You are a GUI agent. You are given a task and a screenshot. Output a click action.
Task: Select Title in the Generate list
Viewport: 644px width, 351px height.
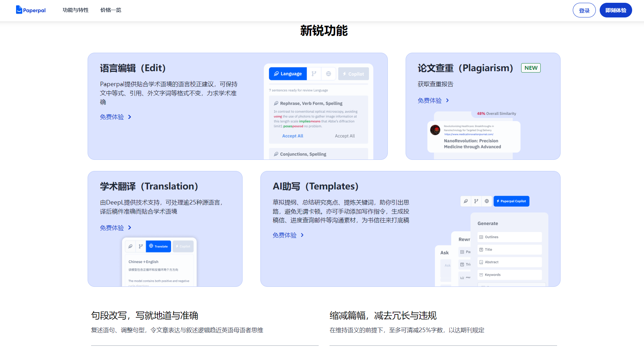coord(510,249)
